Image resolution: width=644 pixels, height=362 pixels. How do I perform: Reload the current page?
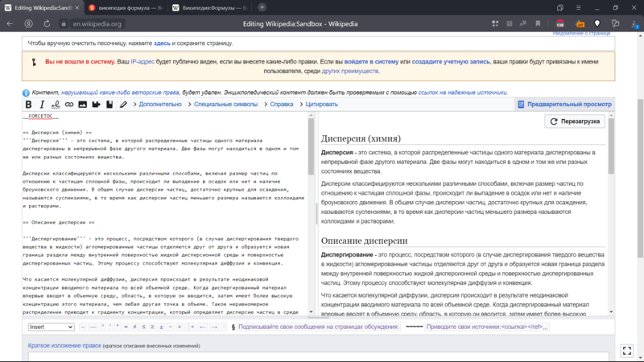pos(47,24)
